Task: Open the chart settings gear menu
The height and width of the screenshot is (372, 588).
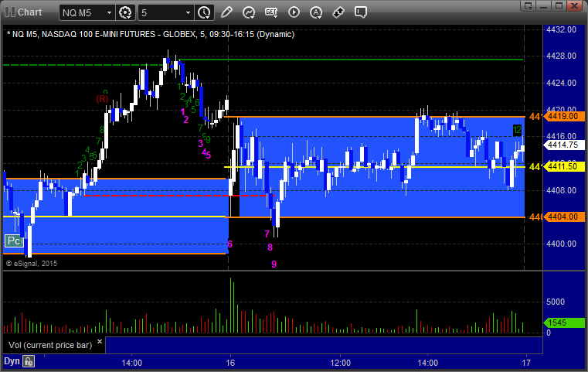Action: [125, 13]
